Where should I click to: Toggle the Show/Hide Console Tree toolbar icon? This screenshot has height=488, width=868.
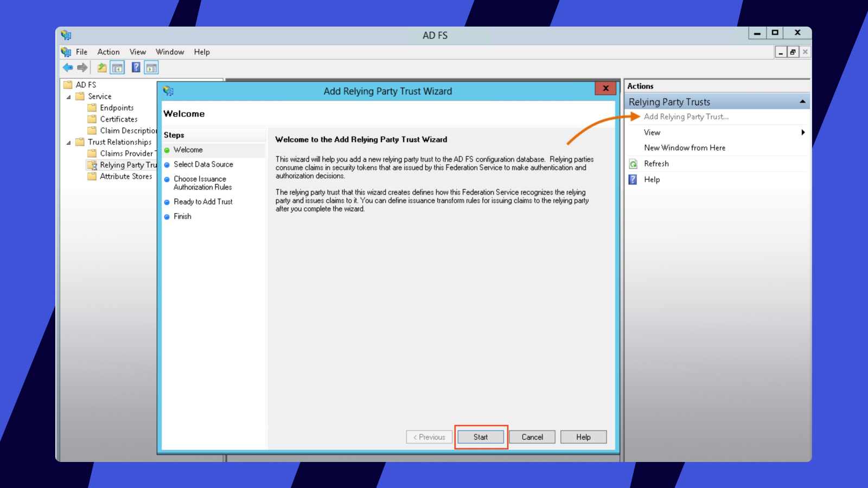pyautogui.click(x=117, y=68)
